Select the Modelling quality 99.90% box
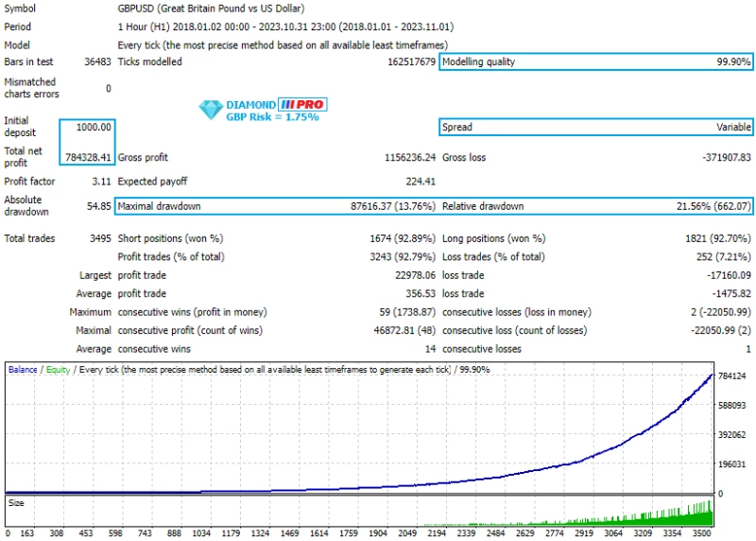Image resolution: width=756 pixels, height=541 pixels. [x=596, y=62]
